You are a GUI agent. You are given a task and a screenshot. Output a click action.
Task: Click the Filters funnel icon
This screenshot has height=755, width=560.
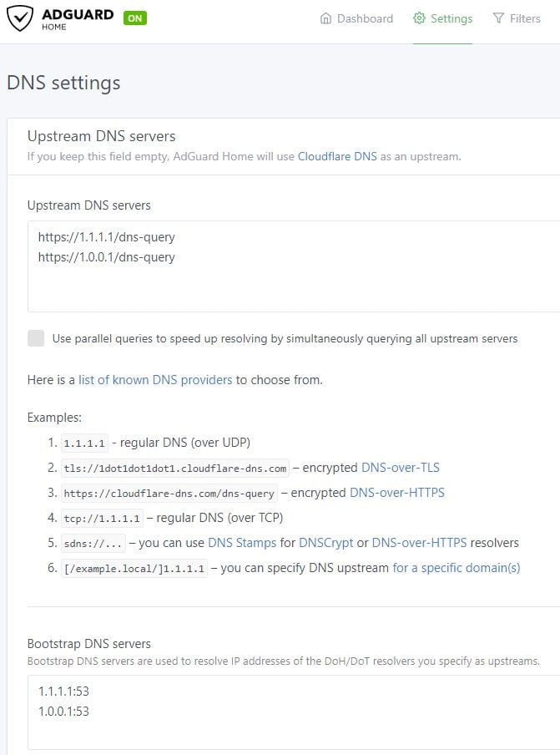pyautogui.click(x=498, y=18)
